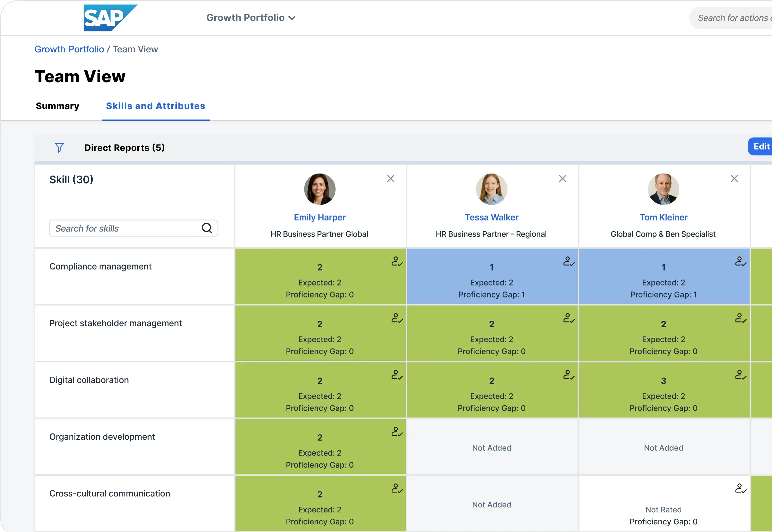
Task: Remove Tessa Walker column with X icon
Action: pos(562,179)
